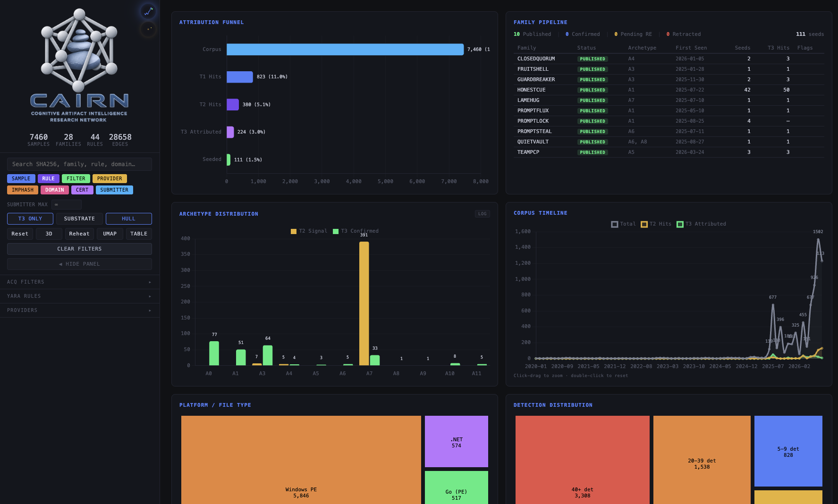Screen dimensions: 838x504
Task: Toggle T2 Hits series in timeline legend
Action: [656, 224]
